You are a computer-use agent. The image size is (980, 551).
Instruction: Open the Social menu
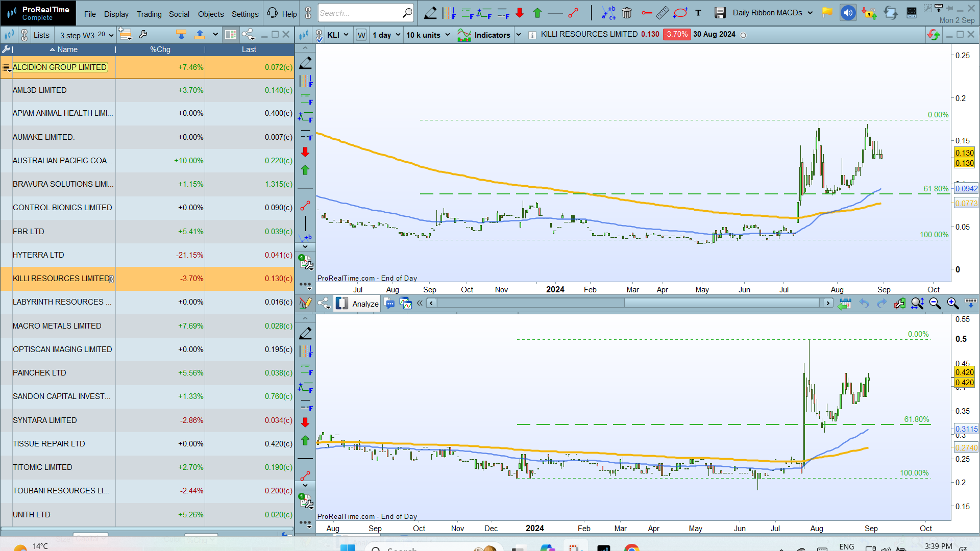[x=179, y=14]
